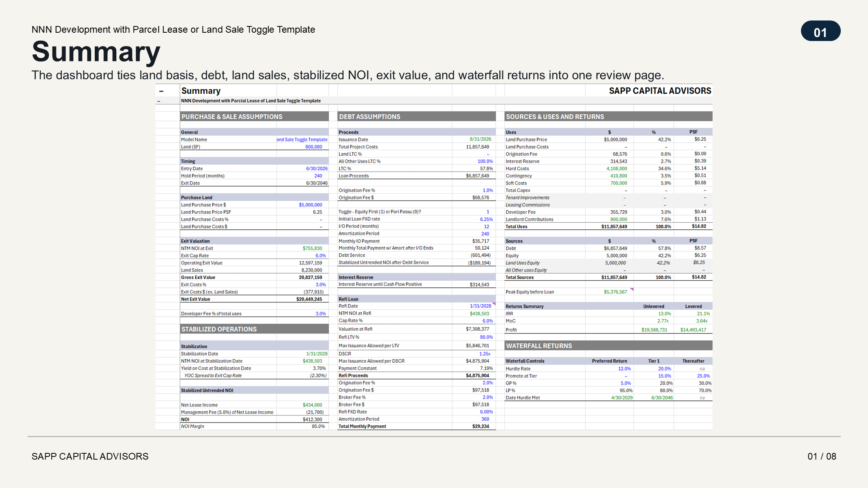Click the STABILIZED OPERATIONS section header

254,329
